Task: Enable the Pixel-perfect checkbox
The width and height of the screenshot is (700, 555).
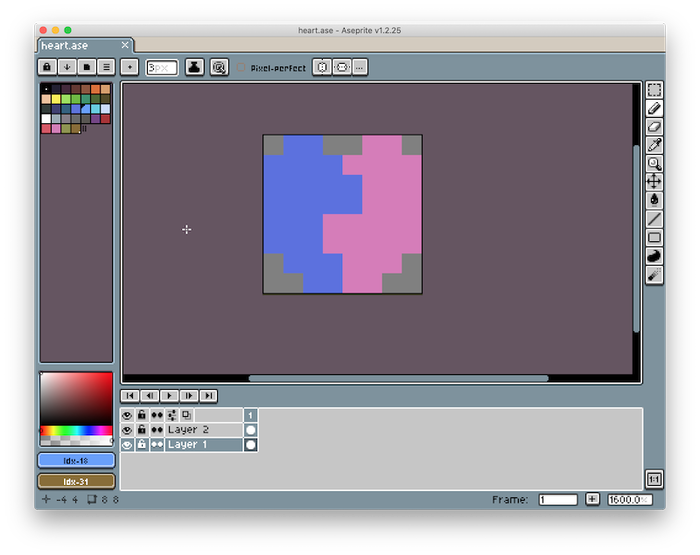Action: coord(241,68)
